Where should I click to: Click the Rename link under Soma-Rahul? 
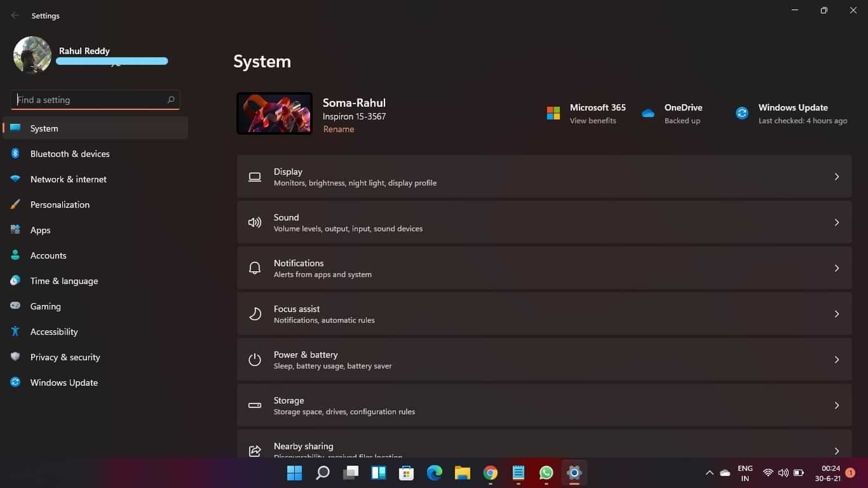[339, 129]
